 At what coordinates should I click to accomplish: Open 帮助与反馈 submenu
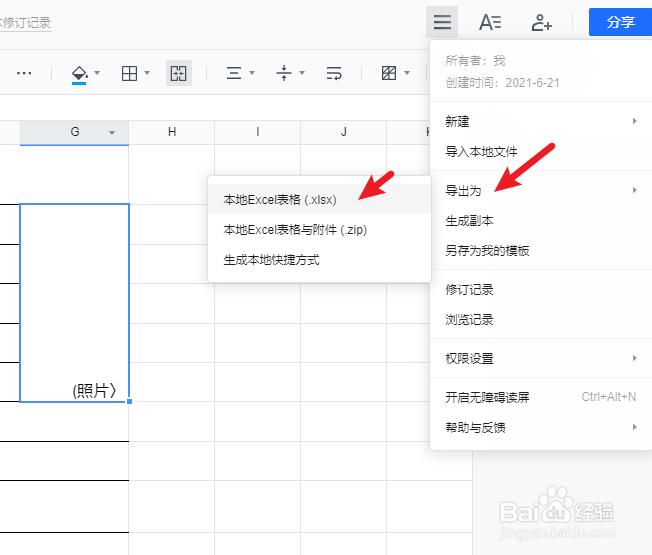[541, 427]
